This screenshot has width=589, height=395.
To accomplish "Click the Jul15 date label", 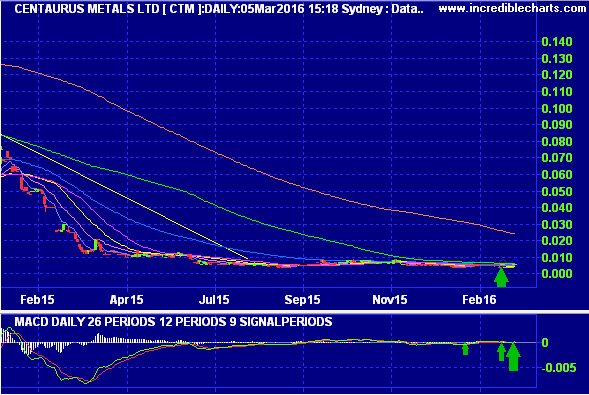I will pyautogui.click(x=214, y=300).
